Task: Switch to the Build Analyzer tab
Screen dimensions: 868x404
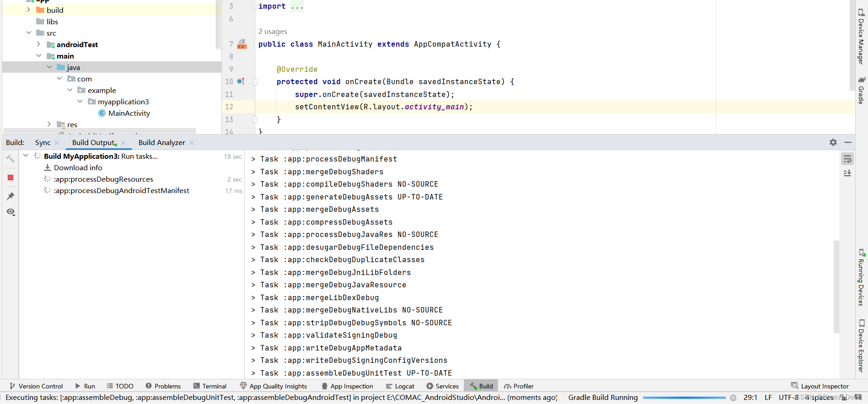Action: coord(162,143)
